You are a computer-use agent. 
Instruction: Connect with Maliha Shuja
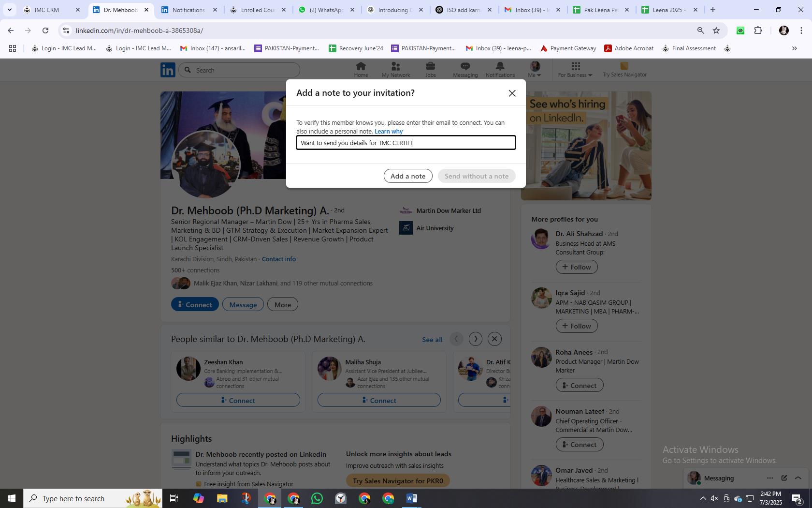pos(379,400)
